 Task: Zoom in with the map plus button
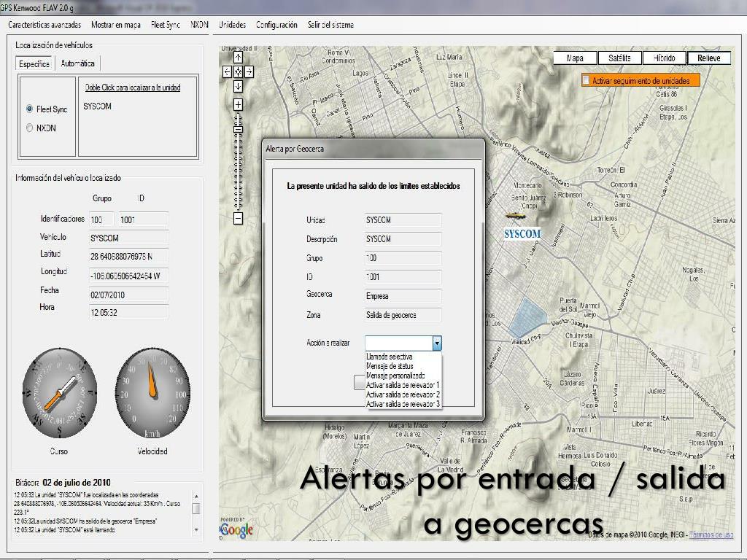click(x=238, y=105)
